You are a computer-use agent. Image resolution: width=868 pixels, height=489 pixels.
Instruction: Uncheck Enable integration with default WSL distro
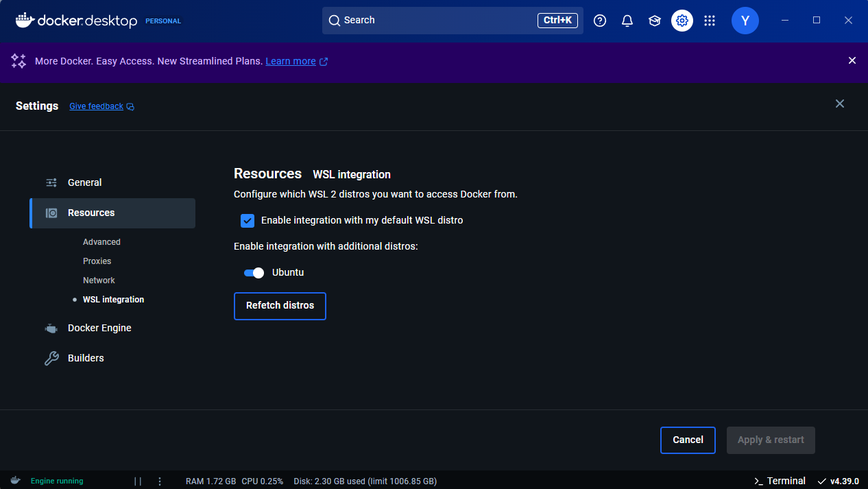[x=248, y=221]
